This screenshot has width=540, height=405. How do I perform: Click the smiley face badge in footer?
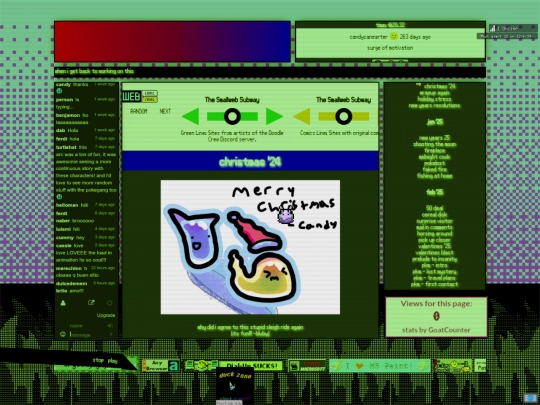point(453,365)
